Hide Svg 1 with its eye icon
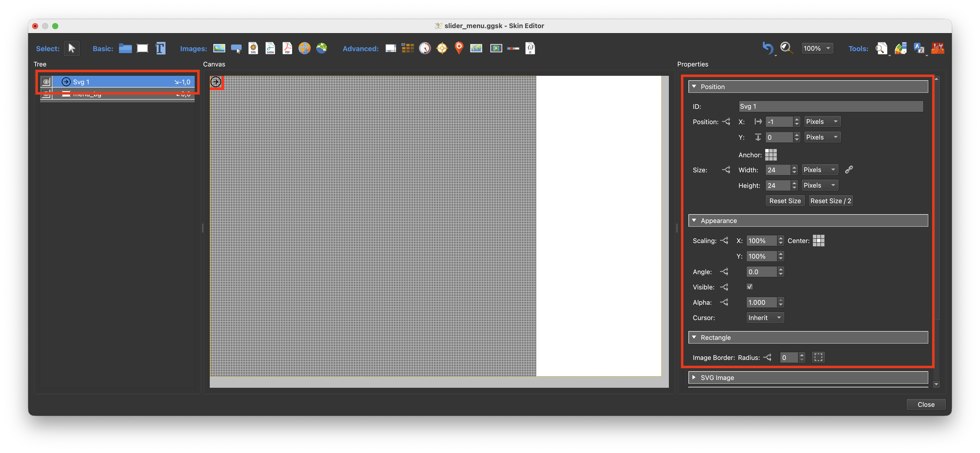This screenshot has width=980, height=453. (x=46, y=82)
